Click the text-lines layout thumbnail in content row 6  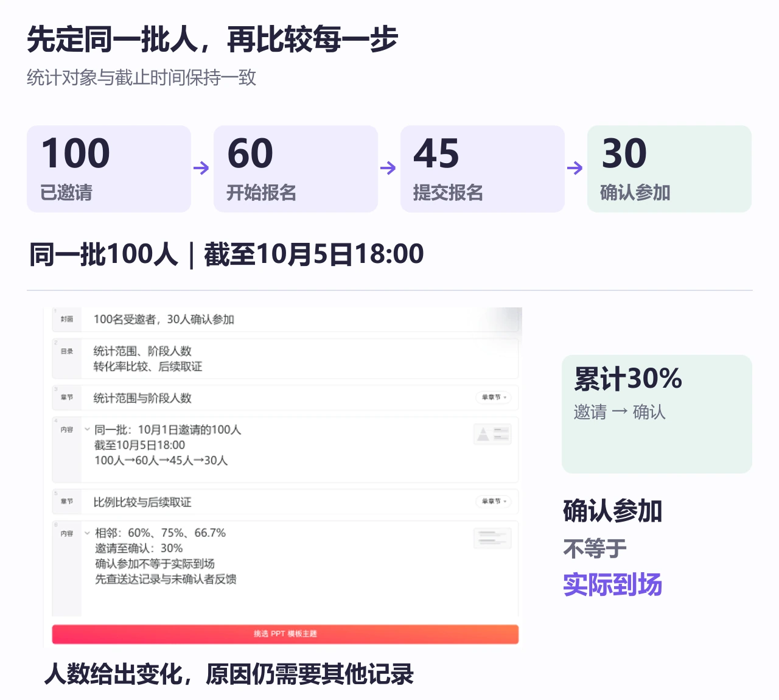[492, 538]
